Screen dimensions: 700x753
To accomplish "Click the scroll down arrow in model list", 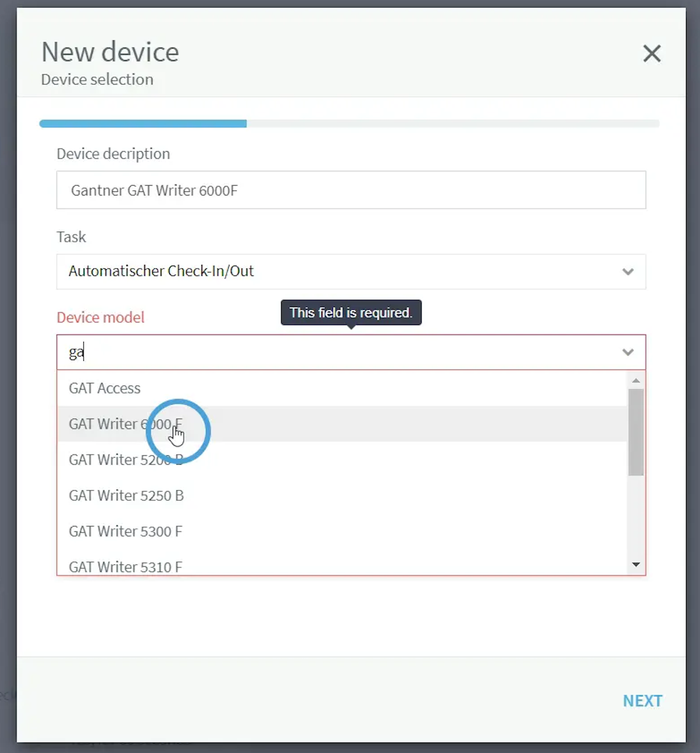I will [x=636, y=564].
